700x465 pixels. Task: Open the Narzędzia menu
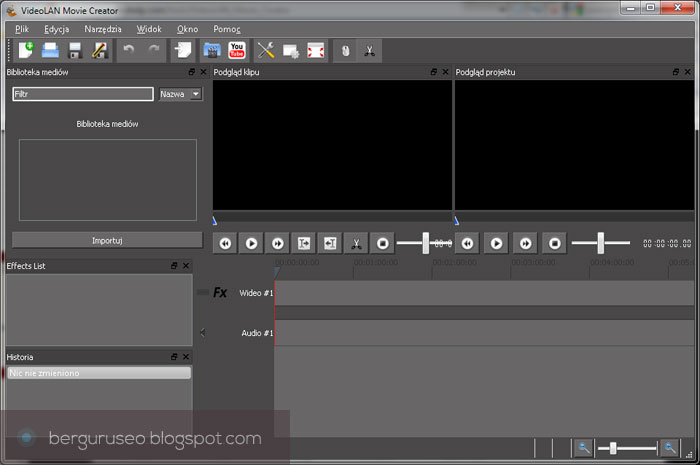[x=103, y=29]
